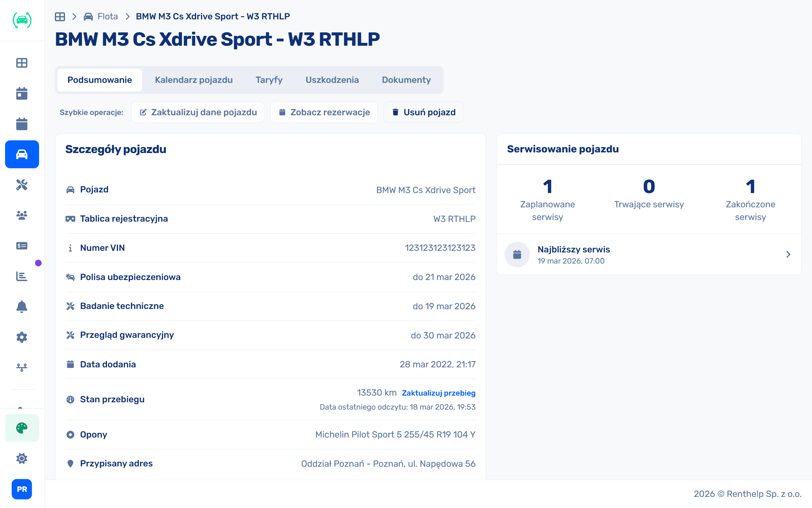
Task: Click the Serwisowanie pojazdu heading
Action: tap(563, 149)
